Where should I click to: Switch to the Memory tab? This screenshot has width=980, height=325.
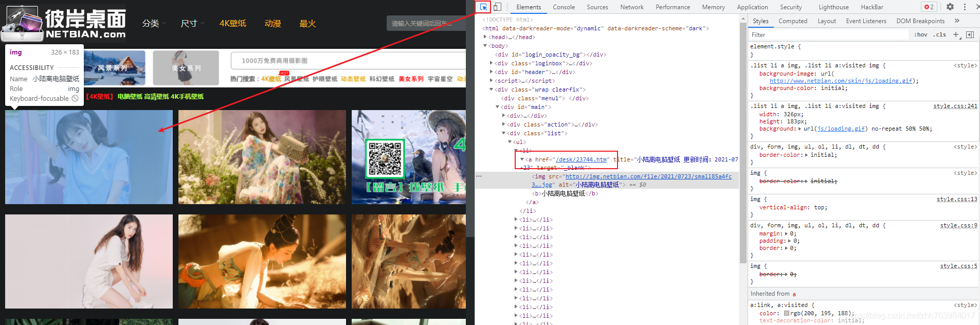pyautogui.click(x=713, y=7)
